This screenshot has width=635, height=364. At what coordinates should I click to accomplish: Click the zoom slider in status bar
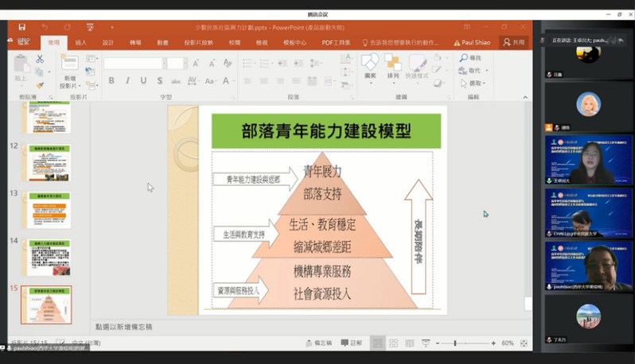click(x=455, y=343)
